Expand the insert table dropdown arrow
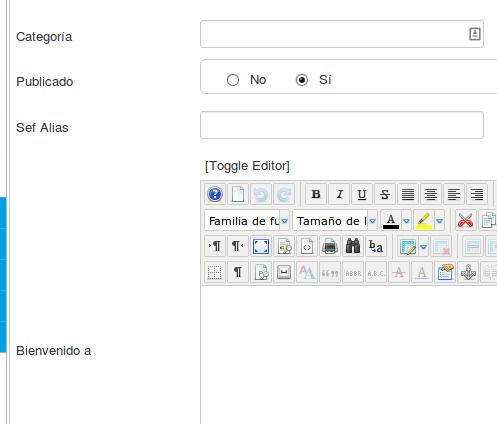497x424 pixels. click(x=423, y=246)
